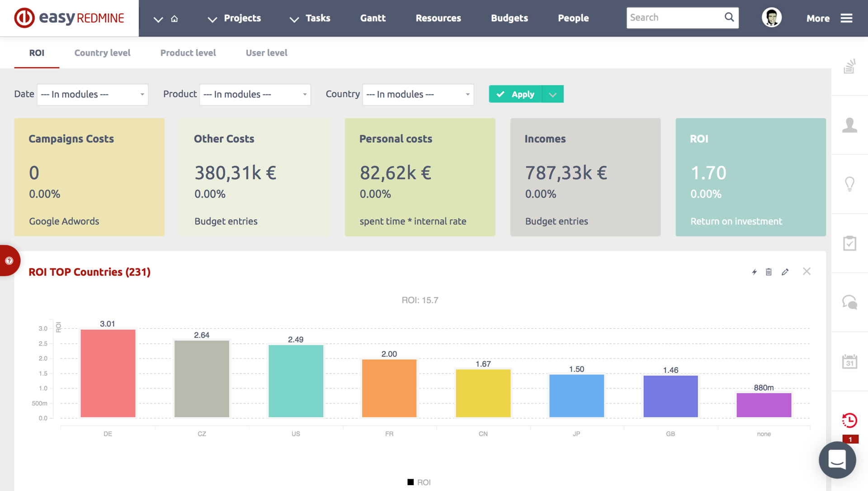868x491 pixels.
Task: Open the Budgets menu item
Action: (509, 18)
